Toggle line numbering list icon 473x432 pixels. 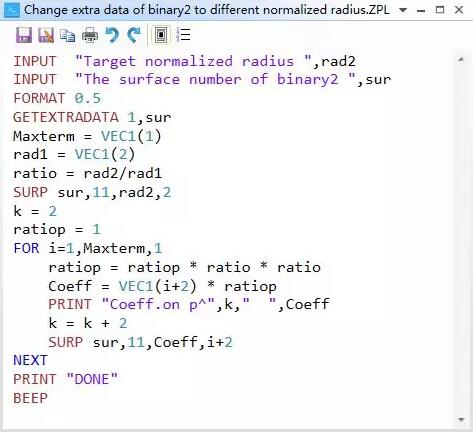click(x=183, y=35)
